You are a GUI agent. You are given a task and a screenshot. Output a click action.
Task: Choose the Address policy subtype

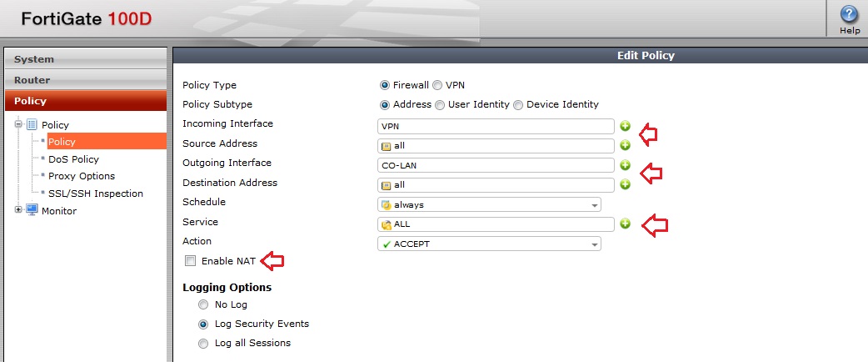pos(384,104)
